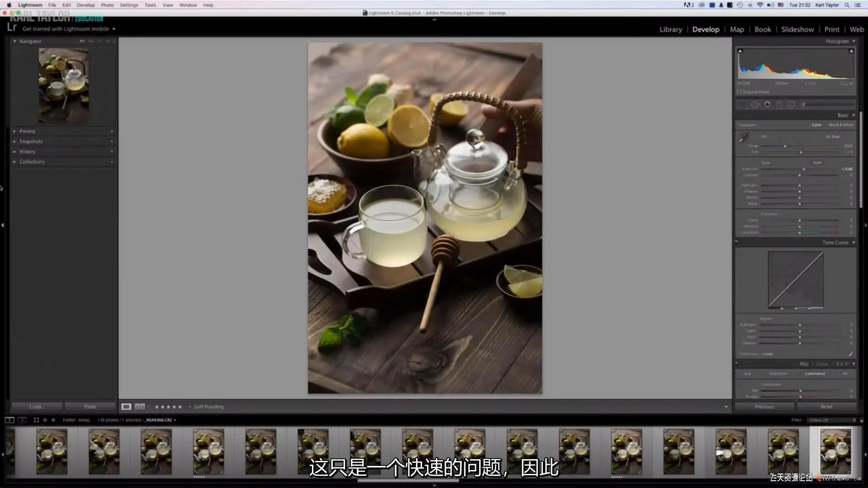Toggle the Original Photo checkbox
This screenshot has width=868, height=488.
(x=739, y=92)
